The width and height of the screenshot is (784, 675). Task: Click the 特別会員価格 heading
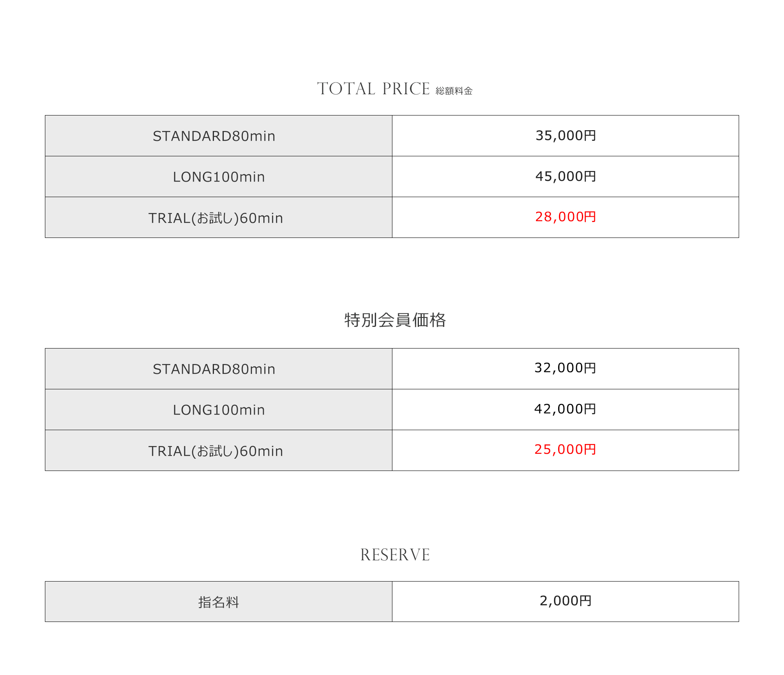pos(395,320)
